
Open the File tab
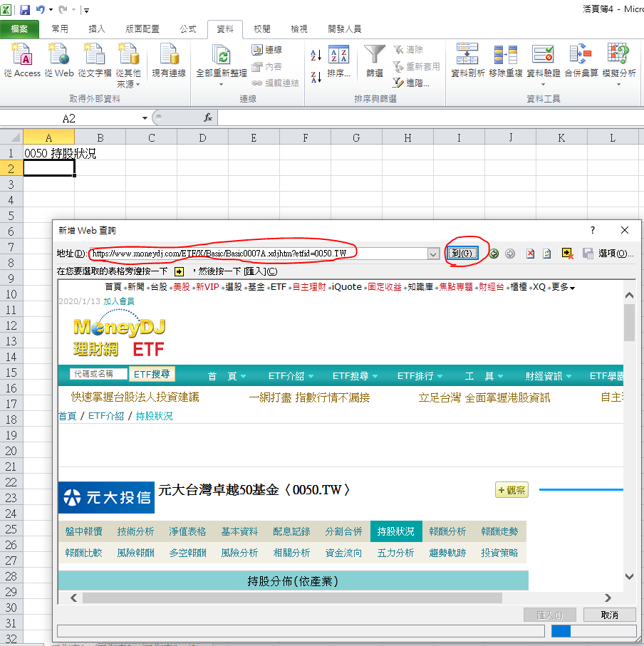(19, 28)
